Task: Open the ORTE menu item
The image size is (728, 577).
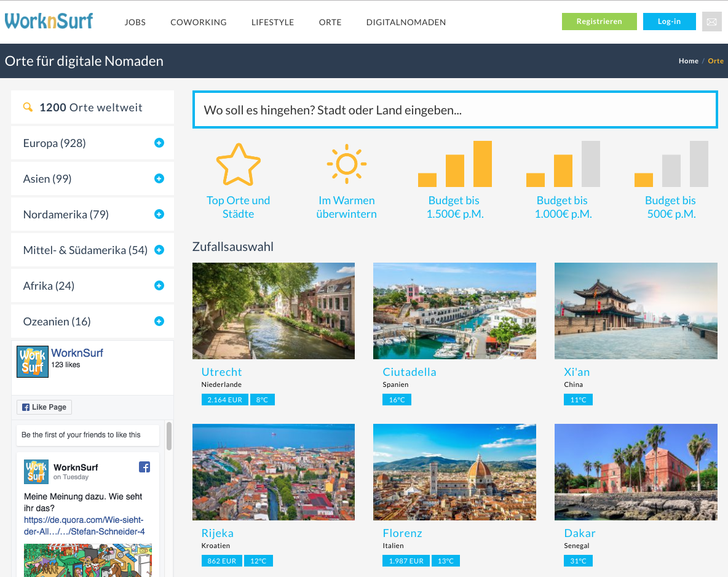Action: coord(330,22)
